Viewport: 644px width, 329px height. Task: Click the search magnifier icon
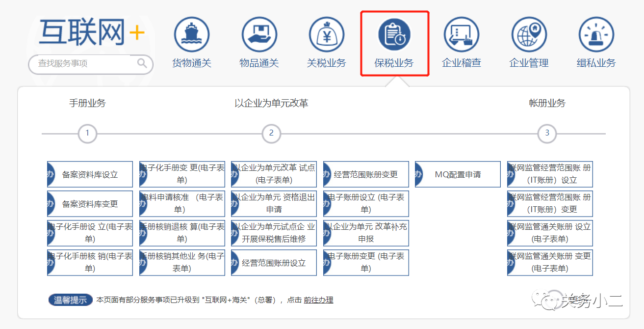[x=142, y=63]
